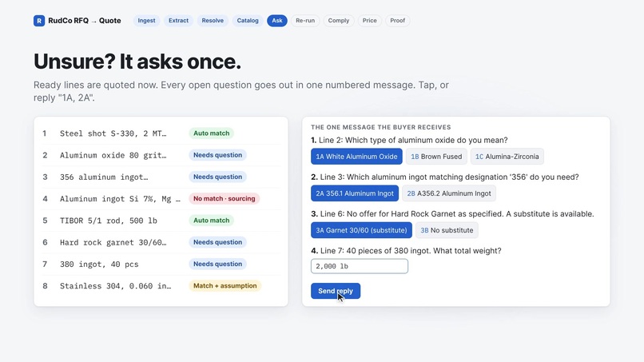The image size is (644, 362).
Task: Click the RudCo 'R' logo icon
Action: [39, 21]
